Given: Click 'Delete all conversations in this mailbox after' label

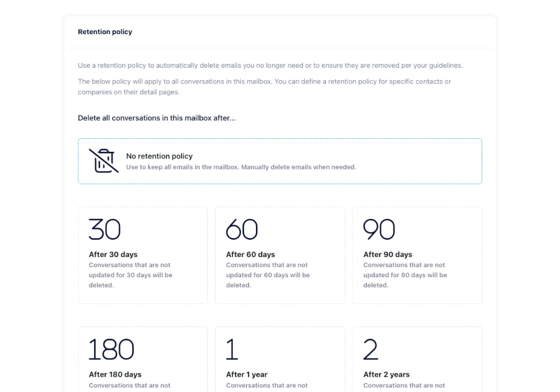Looking at the screenshot, I should (157, 118).
